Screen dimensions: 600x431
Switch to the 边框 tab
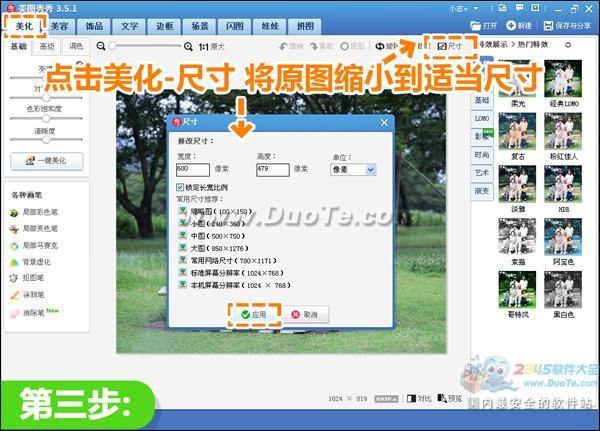coord(165,26)
